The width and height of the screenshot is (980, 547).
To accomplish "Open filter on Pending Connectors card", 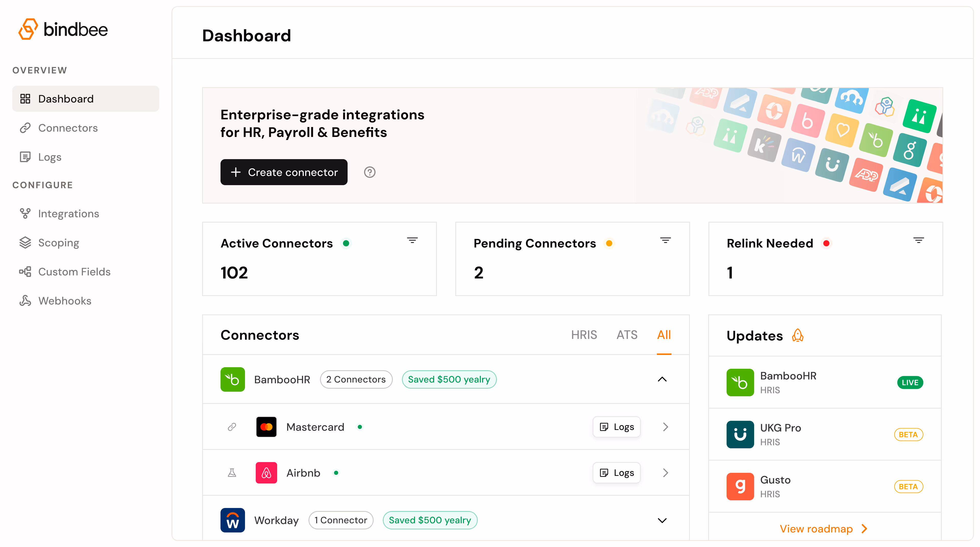I will click(x=665, y=240).
